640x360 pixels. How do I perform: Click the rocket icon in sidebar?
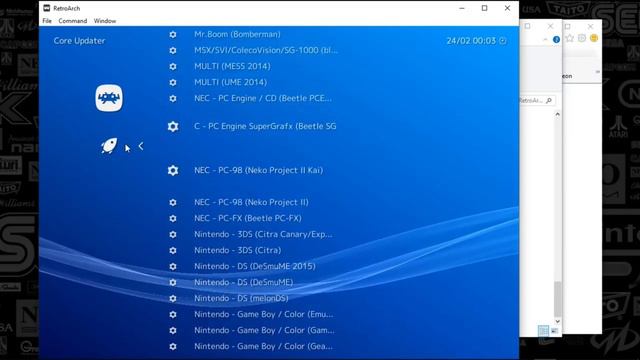109,145
